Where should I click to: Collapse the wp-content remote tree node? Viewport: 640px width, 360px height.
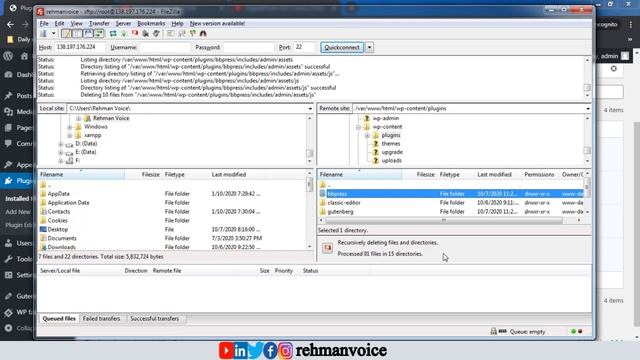(358, 127)
